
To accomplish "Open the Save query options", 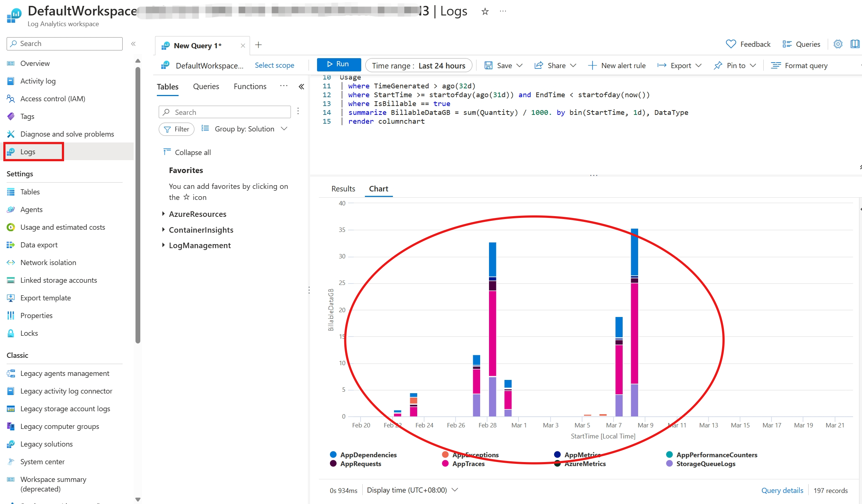I will point(520,65).
